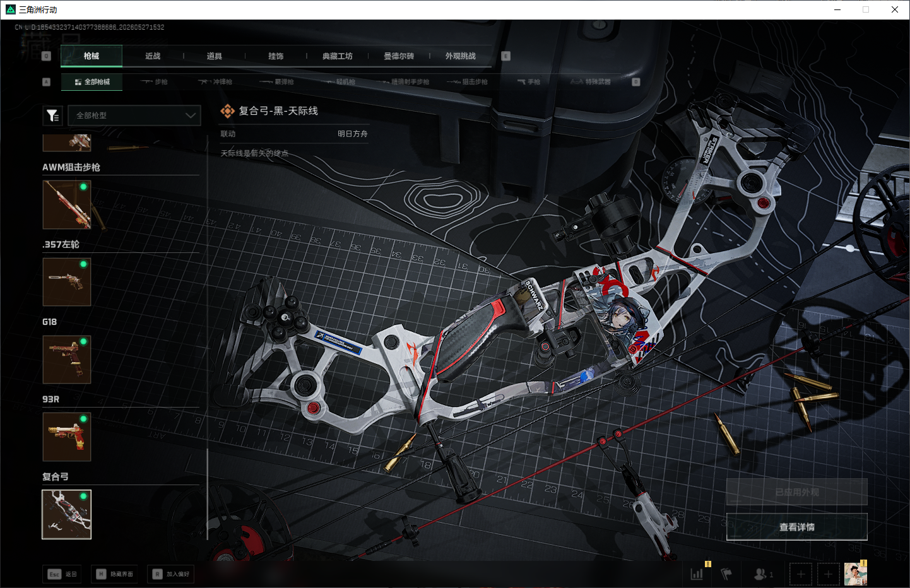
Task: Click the A previous-category key icon
Action: [x=46, y=82]
